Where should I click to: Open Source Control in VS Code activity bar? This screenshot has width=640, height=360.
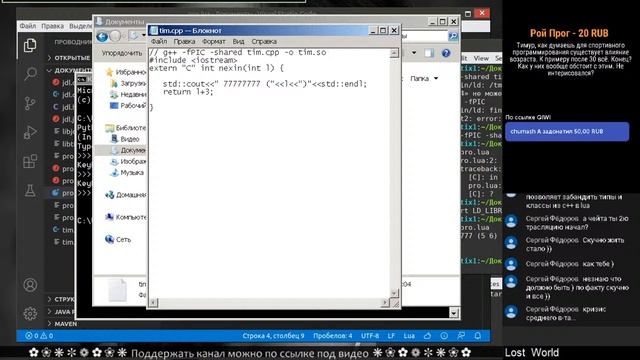pyautogui.click(x=30, y=103)
